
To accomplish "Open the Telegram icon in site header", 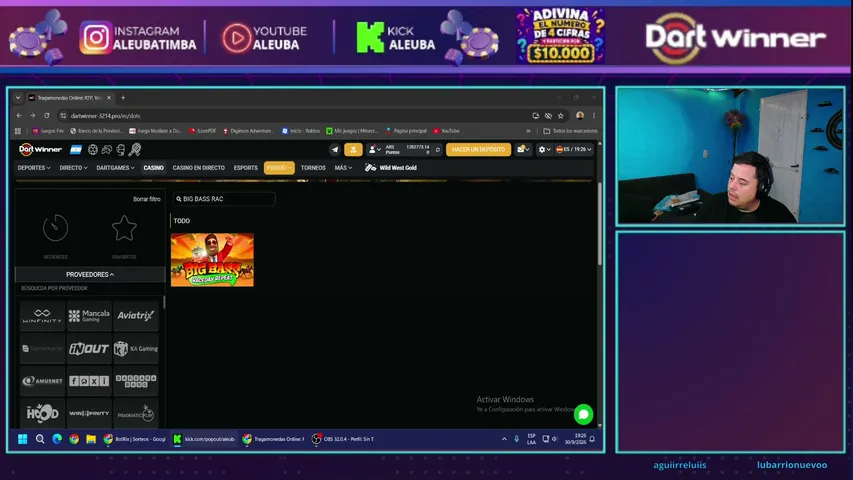I will [335, 149].
